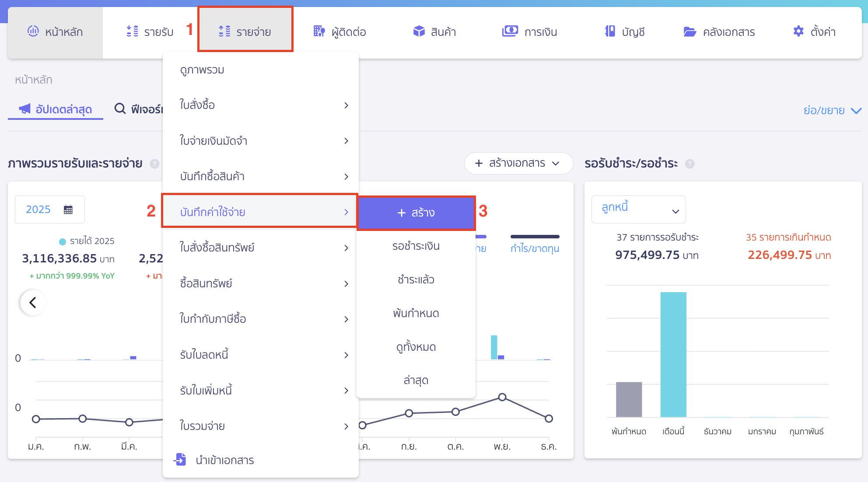Open the สร้างเอกสาร dropdown

point(518,163)
